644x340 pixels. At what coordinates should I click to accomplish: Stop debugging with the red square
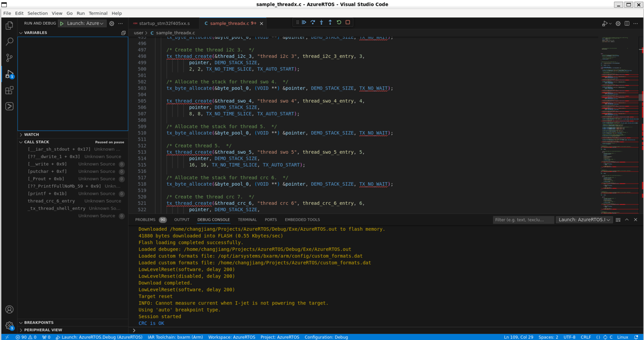[348, 22]
